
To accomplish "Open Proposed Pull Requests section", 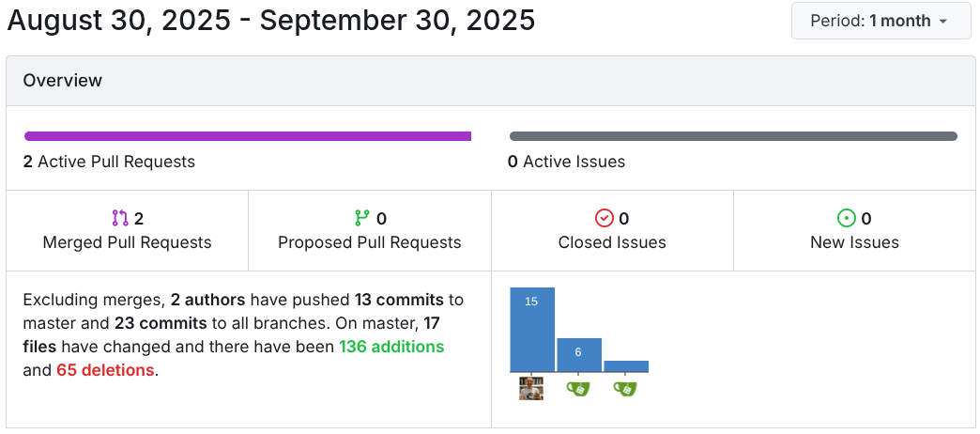I will (x=369, y=242).
